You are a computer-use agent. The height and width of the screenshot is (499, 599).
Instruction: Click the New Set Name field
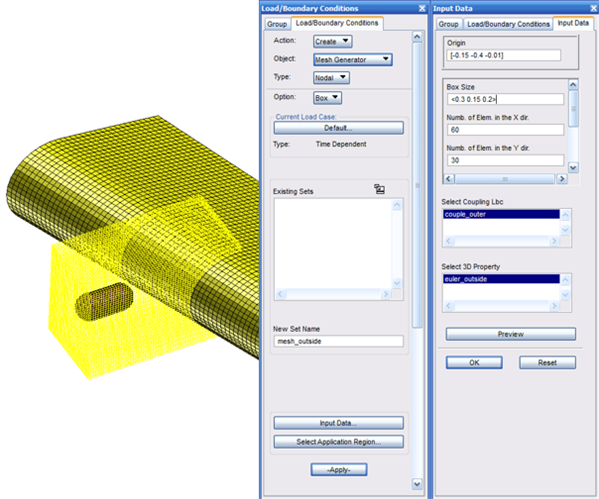pos(338,341)
